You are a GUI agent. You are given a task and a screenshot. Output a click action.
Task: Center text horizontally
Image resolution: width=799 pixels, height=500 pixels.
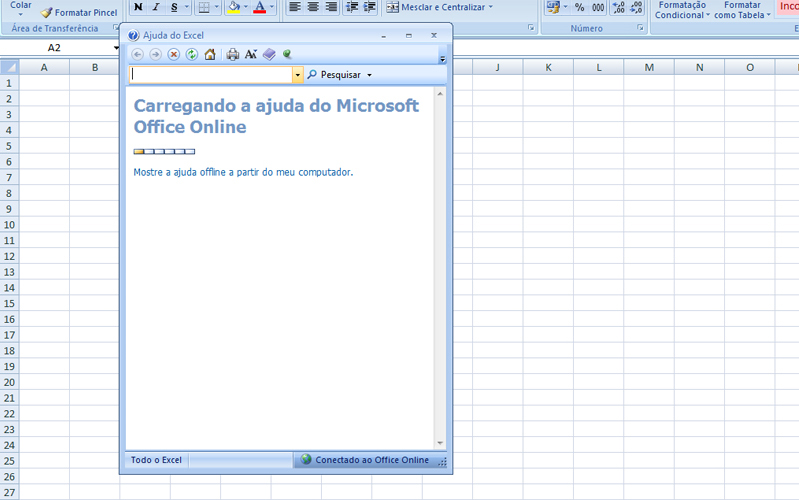click(313, 7)
